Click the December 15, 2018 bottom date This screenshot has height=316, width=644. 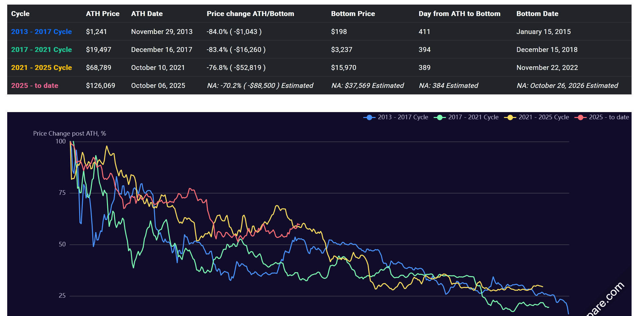(x=547, y=50)
